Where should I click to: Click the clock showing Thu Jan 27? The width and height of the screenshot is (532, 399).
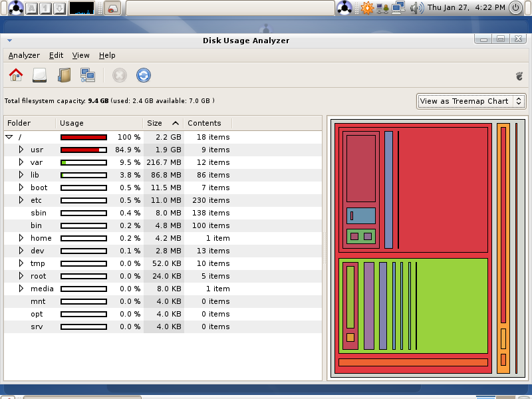point(466,7)
